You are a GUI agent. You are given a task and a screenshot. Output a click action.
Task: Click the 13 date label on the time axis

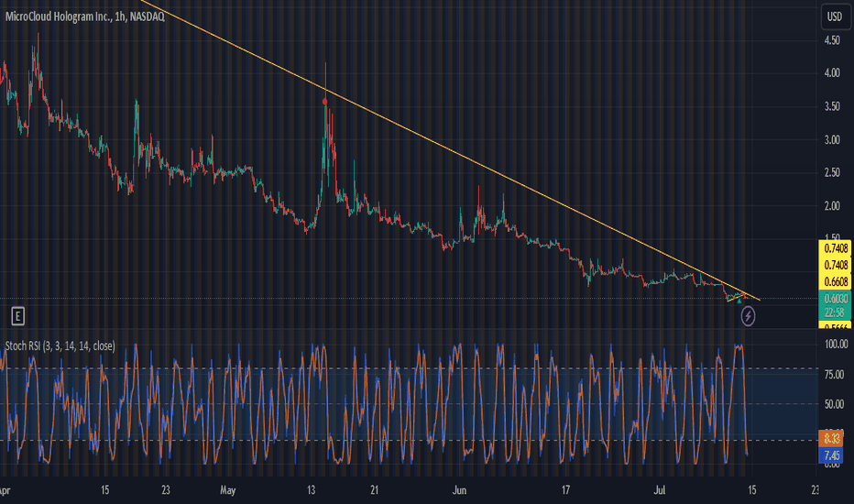tap(311, 490)
